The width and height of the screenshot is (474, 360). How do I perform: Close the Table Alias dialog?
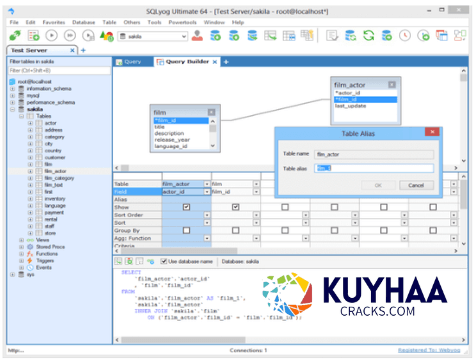(x=432, y=132)
